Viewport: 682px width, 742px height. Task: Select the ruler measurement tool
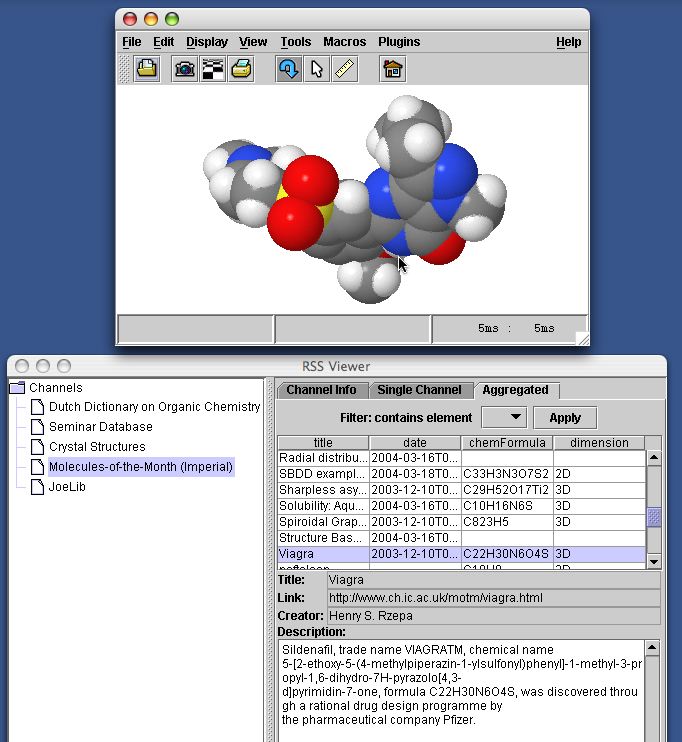point(345,69)
